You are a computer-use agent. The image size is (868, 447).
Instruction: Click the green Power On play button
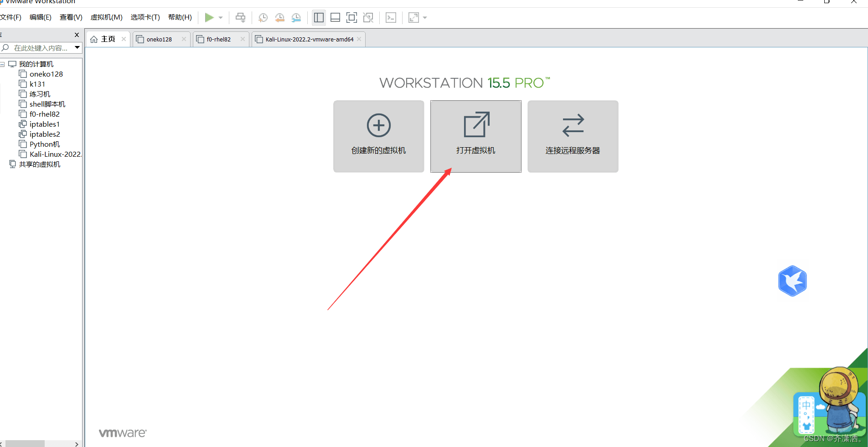click(x=209, y=18)
